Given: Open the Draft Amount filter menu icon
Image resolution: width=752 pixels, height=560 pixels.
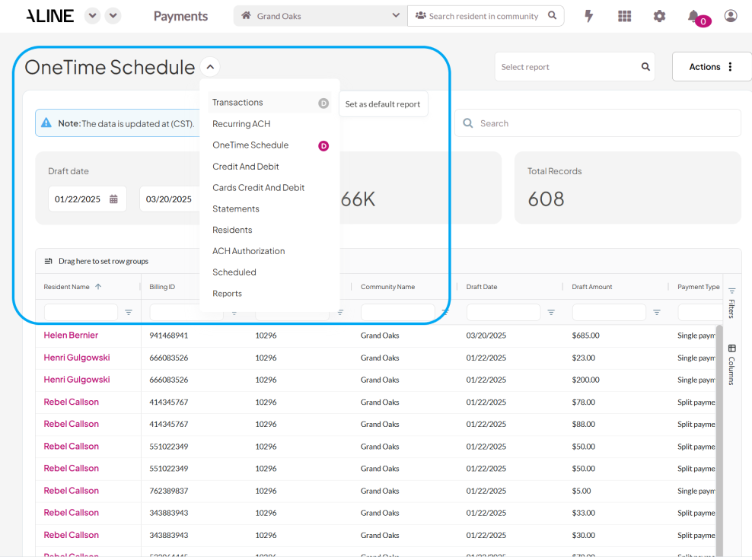Looking at the screenshot, I should (657, 312).
